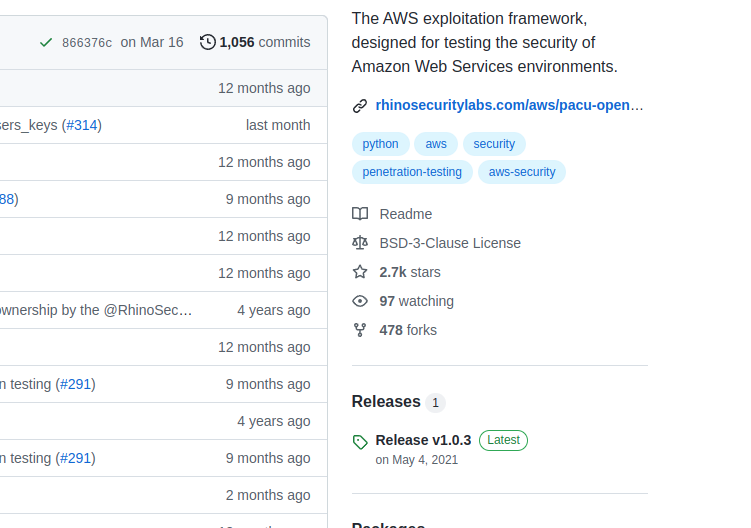Open pull request #314 link

click(81, 125)
